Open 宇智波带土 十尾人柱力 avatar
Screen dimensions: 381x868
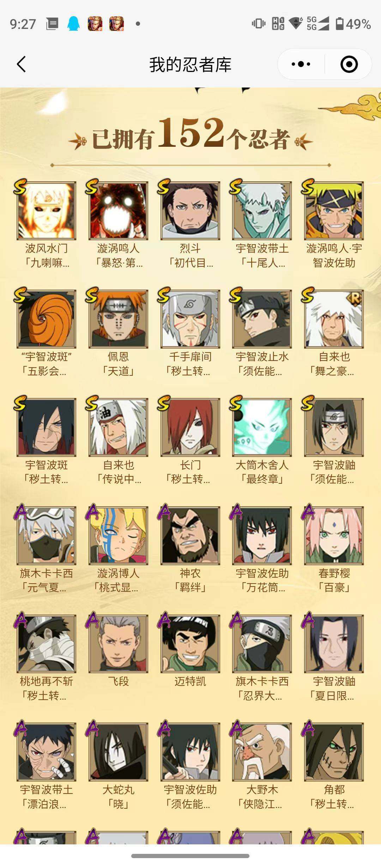(262, 211)
